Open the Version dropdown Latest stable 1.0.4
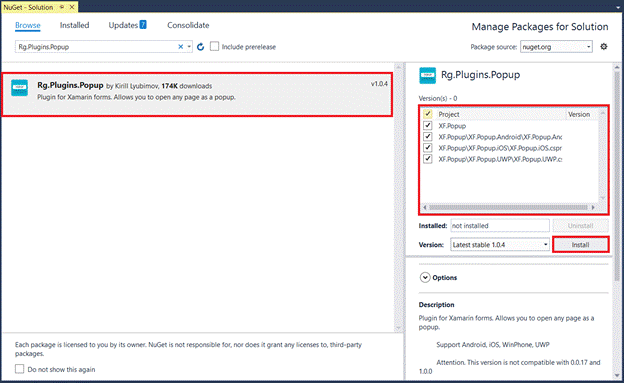Image resolution: width=624 pixels, height=383 pixels. (500, 244)
